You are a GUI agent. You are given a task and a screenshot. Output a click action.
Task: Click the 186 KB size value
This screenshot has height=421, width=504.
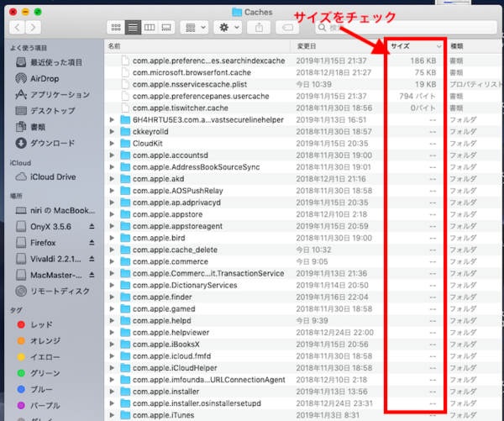point(423,61)
